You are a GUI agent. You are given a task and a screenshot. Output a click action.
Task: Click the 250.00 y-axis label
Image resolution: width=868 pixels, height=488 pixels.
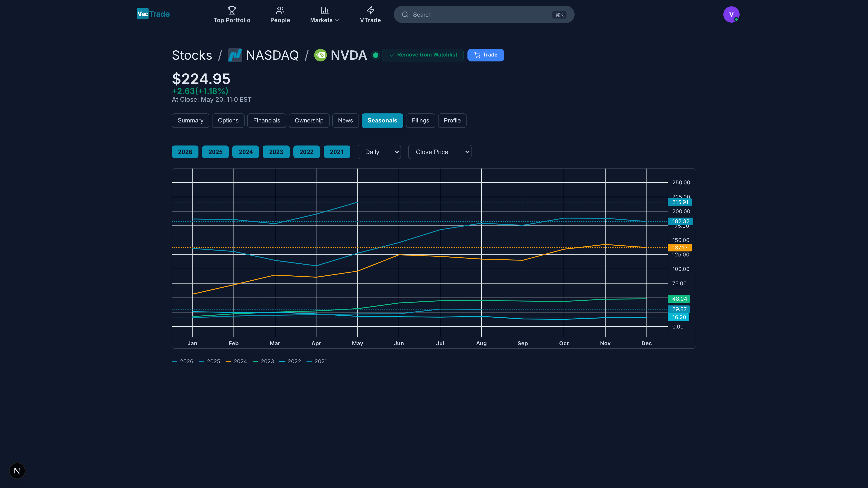681,183
